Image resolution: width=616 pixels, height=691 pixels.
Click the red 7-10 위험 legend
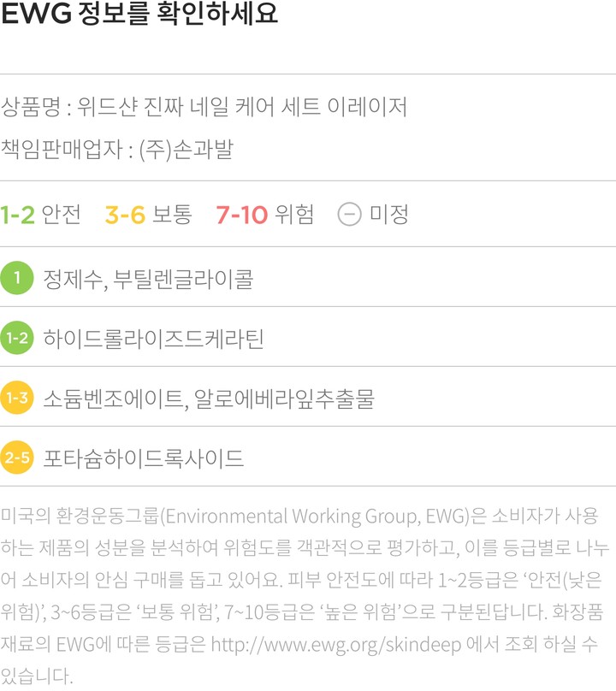coord(265,214)
